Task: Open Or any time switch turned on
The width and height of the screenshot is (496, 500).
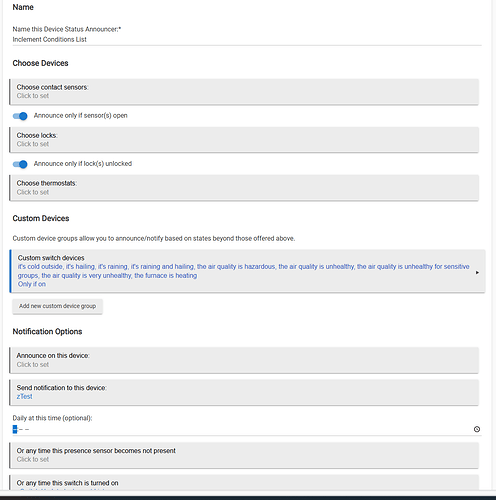Action: (244, 482)
